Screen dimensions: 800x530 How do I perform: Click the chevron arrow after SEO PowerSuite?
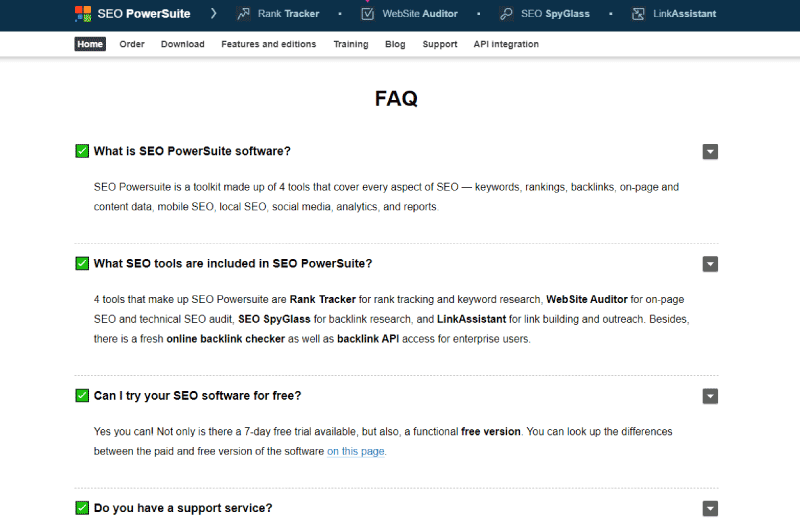[214, 14]
